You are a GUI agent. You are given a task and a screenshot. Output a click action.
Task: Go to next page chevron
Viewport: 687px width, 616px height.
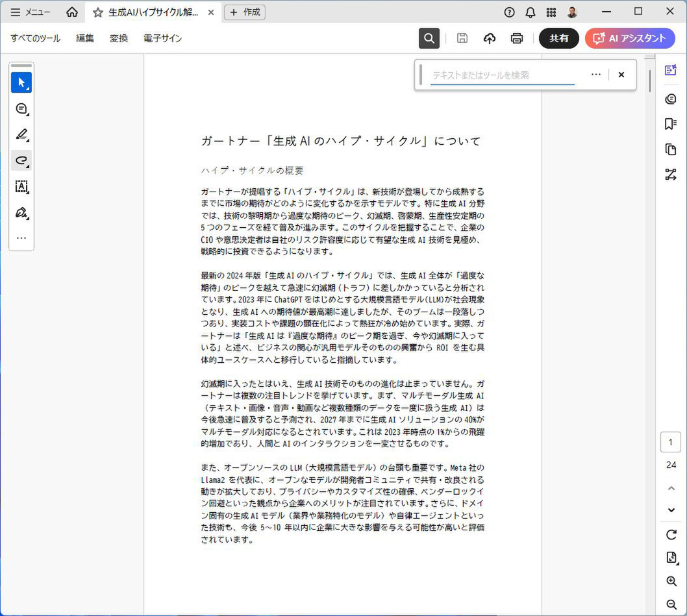pos(671,510)
